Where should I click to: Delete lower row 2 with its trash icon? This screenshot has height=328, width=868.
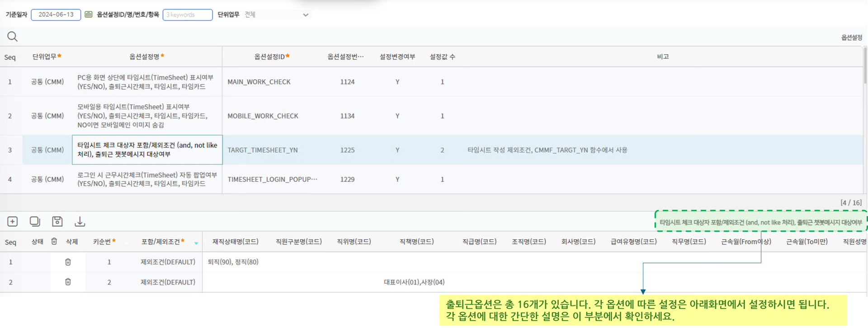coord(68,282)
